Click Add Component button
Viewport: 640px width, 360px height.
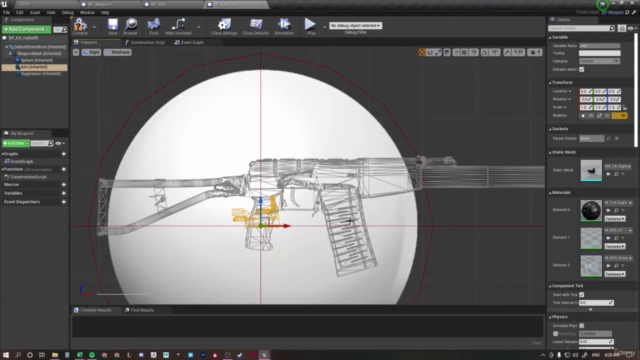(27, 29)
